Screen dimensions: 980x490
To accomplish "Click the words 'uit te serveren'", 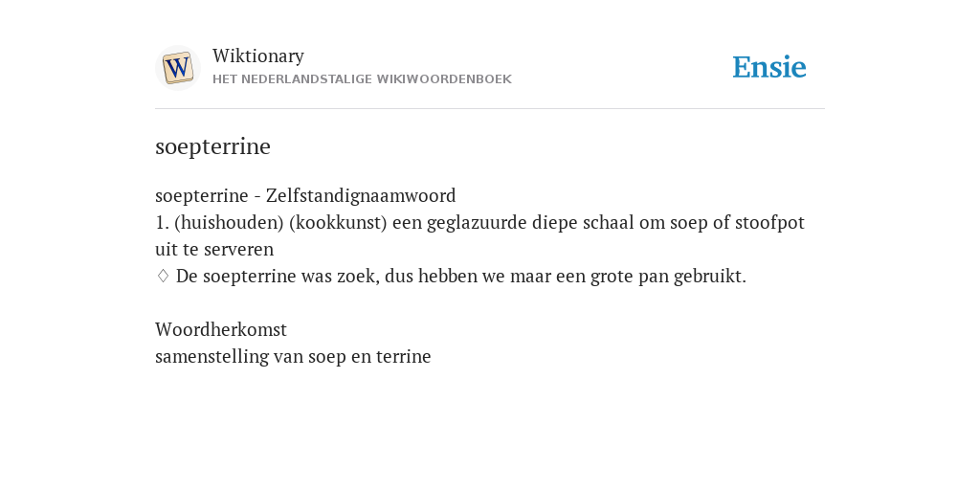I will click(x=214, y=250).
